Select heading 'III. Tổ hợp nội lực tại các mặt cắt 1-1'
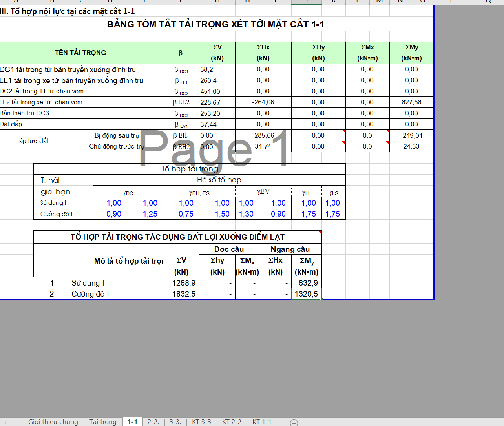The image size is (504, 426). click(x=67, y=11)
